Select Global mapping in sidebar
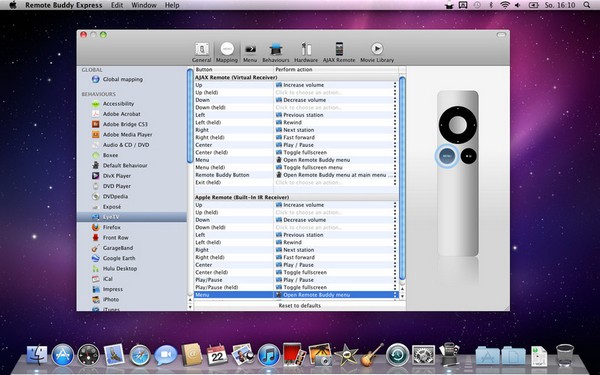This screenshot has width=600, height=375. 122,79
